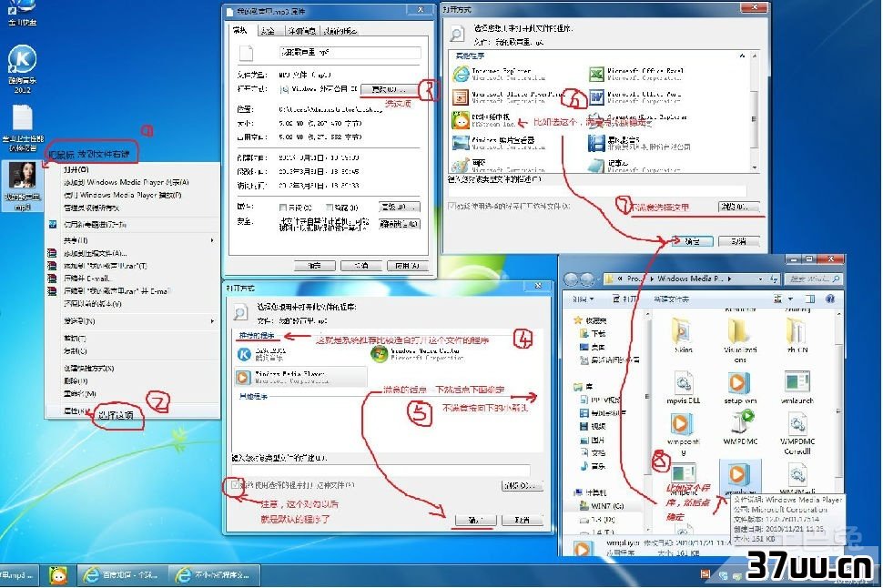Select Windows Media Player under recommended programs
Image resolution: width=883 pixels, height=588 pixels.
pyautogui.click(x=300, y=377)
